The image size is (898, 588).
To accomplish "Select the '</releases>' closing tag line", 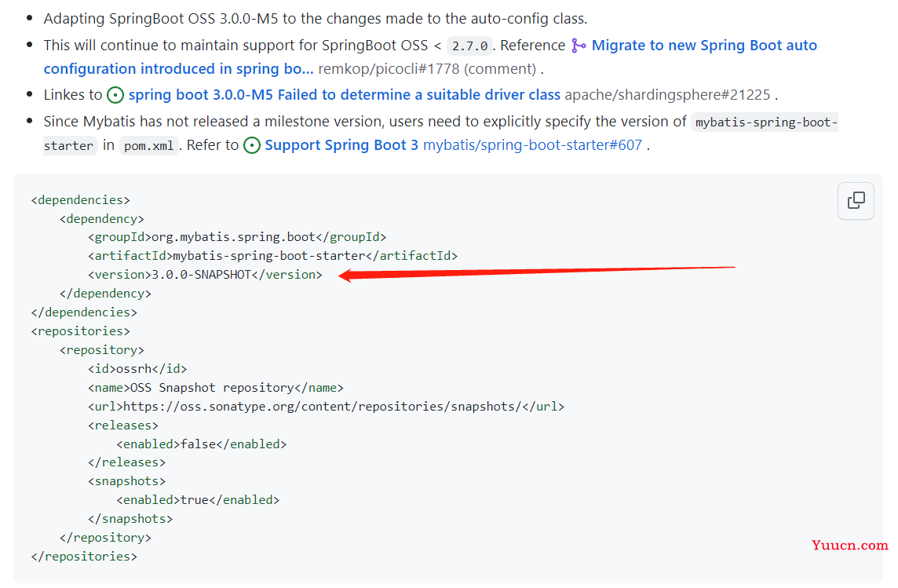I will point(126,462).
